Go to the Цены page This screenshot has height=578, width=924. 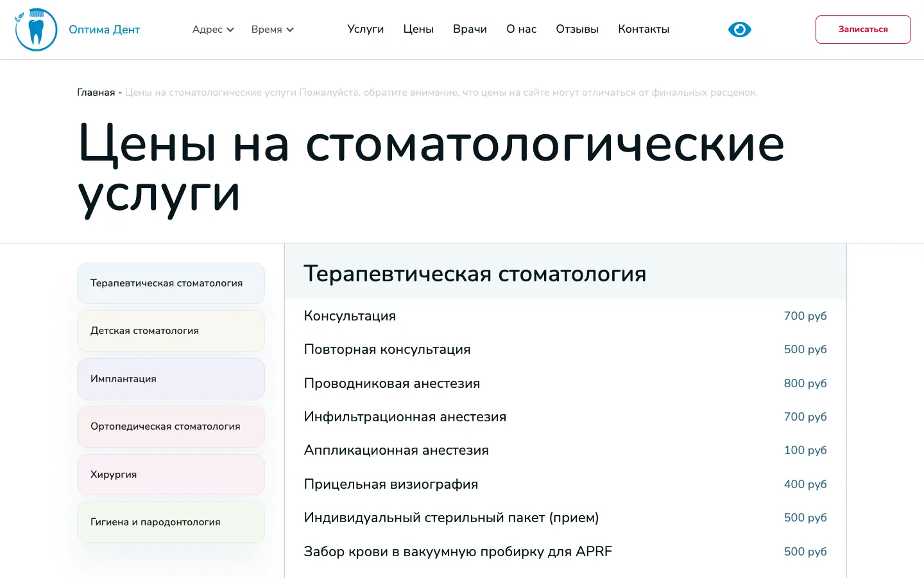click(418, 30)
